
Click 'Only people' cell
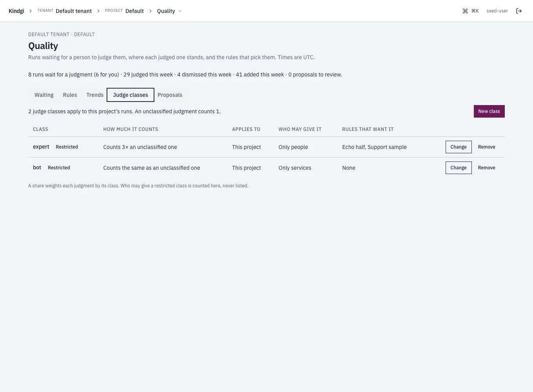293,147
